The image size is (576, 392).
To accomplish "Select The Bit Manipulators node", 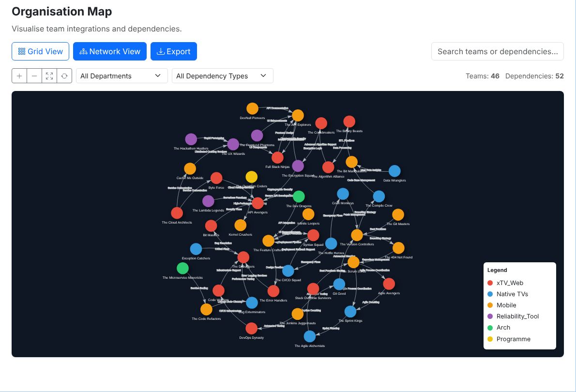I will 351,162.
